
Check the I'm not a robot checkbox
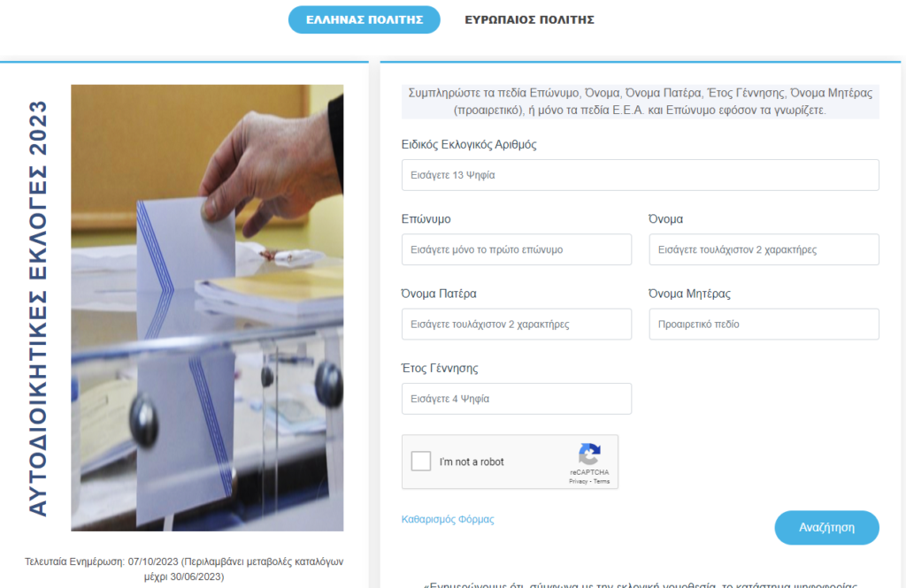(x=420, y=461)
